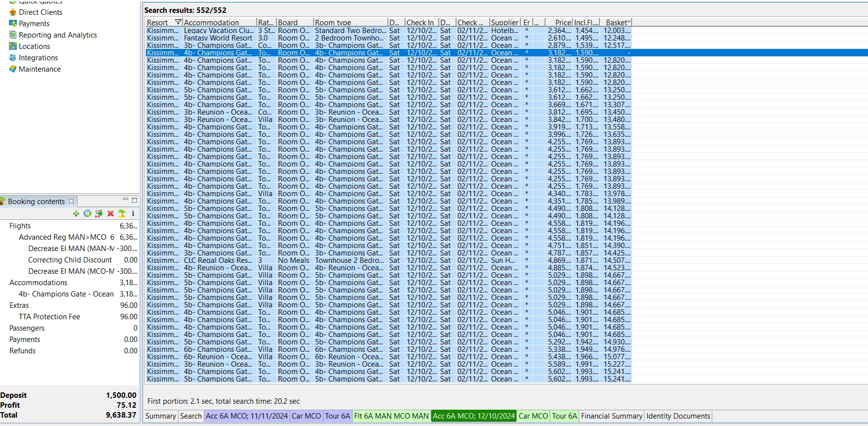Select the Correcting Child Discount item
Viewport: 868px width, 426px height.
pos(70,260)
